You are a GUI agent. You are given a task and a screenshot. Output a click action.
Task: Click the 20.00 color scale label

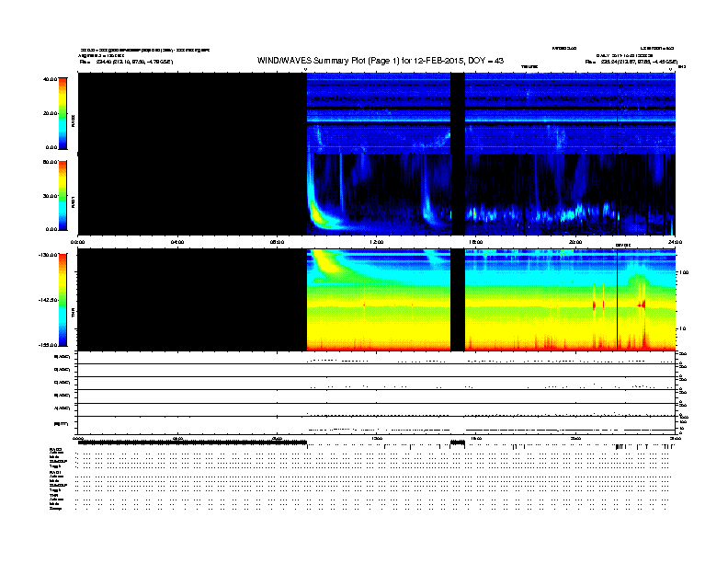pos(50,113)
